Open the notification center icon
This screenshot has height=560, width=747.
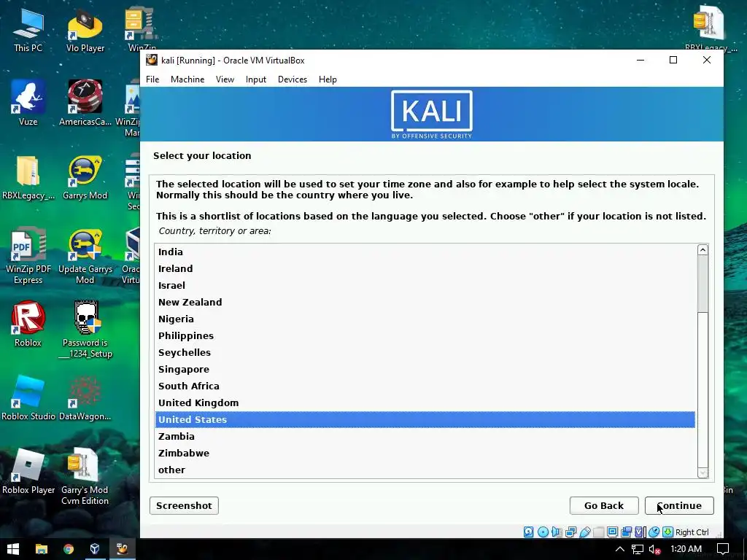pos(723,549)
